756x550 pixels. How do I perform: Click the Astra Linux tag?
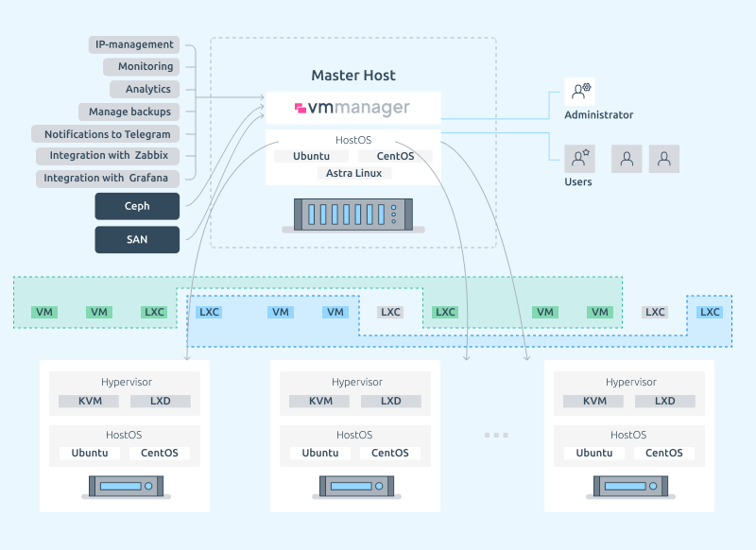coord(353,173)
